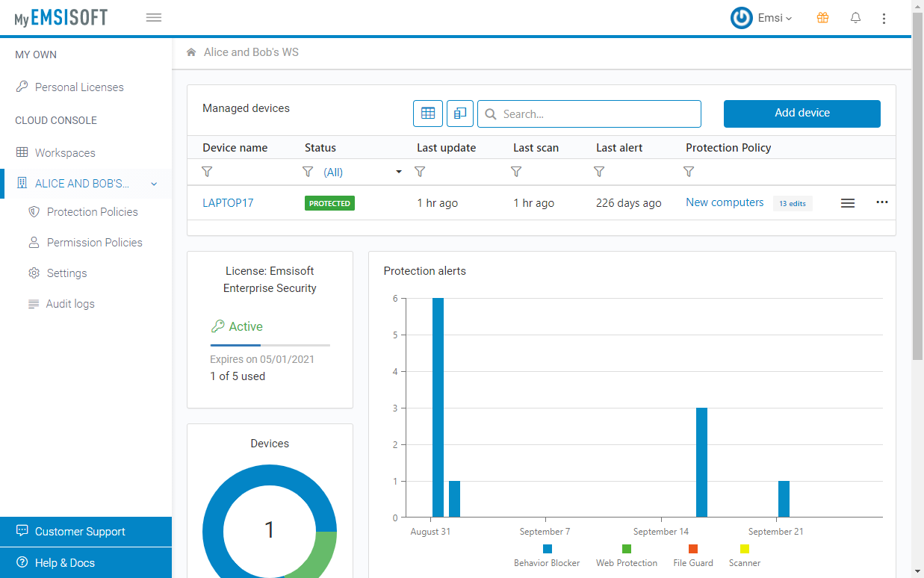Image resolution: width=924 pixels, height=578 pixels.
Task: Open the gift icon in header
Action: (822, 18)
